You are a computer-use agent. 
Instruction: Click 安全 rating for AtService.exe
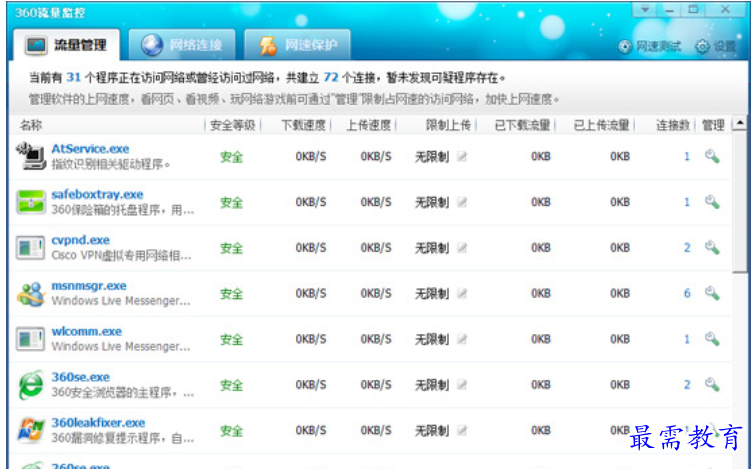(x=231, y=157)
